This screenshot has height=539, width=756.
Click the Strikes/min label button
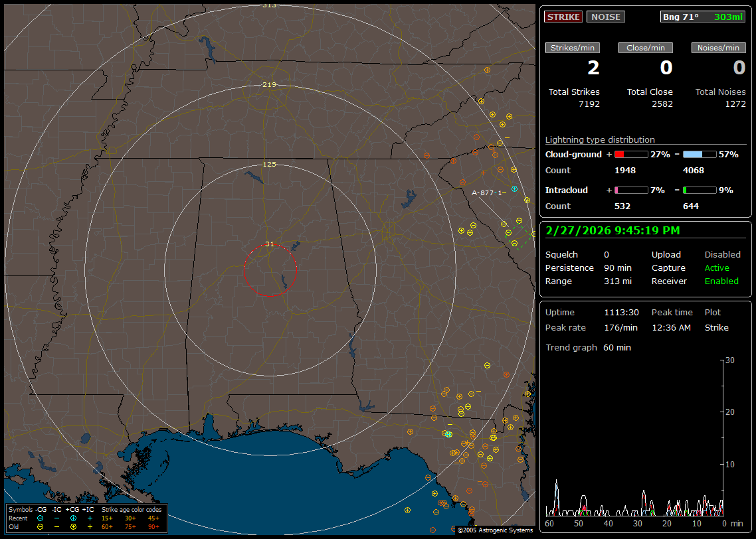point(573,48)
